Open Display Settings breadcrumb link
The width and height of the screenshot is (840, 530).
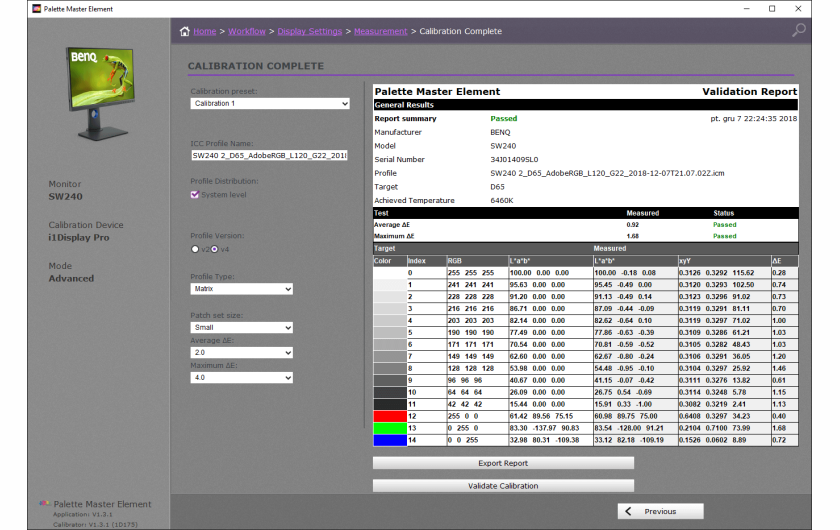pyautogui.click(x=310, y=31)
